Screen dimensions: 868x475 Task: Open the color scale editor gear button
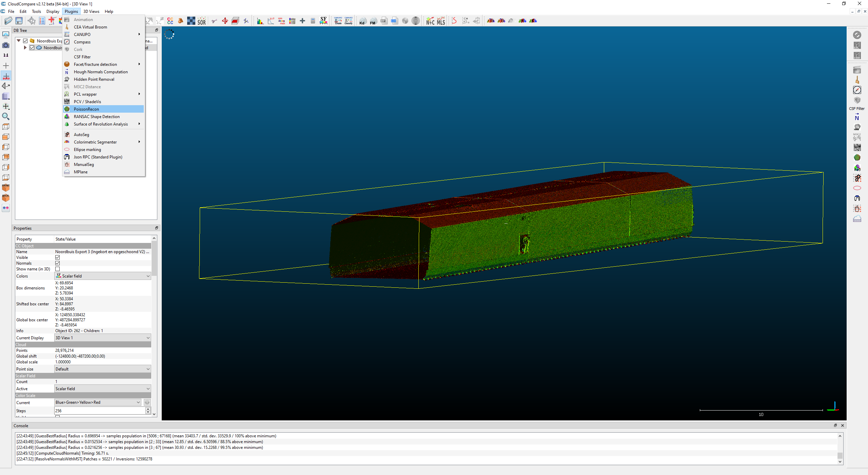(147, 402)
